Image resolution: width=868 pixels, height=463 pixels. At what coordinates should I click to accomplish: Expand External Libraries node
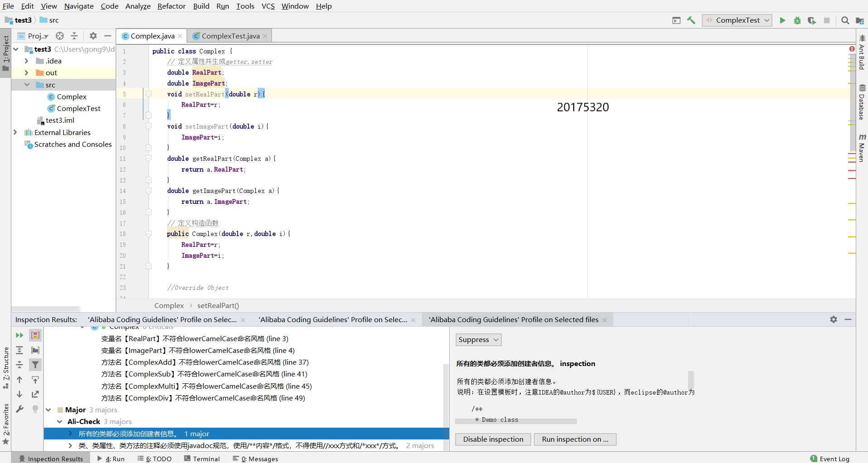coord(15,132)
